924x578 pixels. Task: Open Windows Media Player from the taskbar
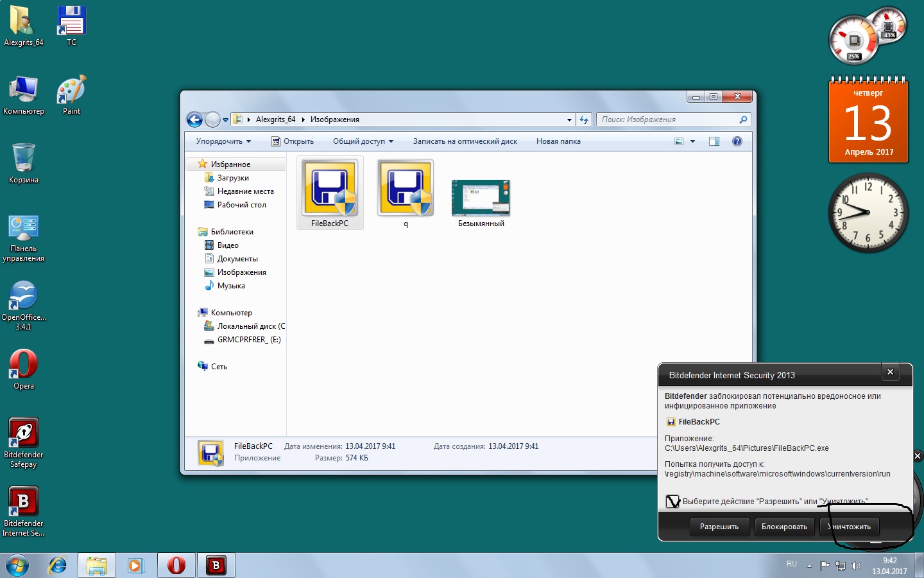point(136,565)
